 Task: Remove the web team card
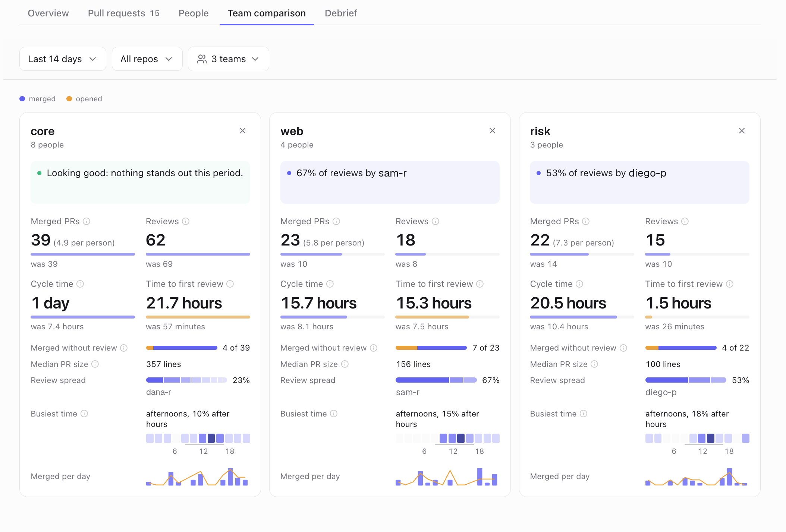point(492,131)
